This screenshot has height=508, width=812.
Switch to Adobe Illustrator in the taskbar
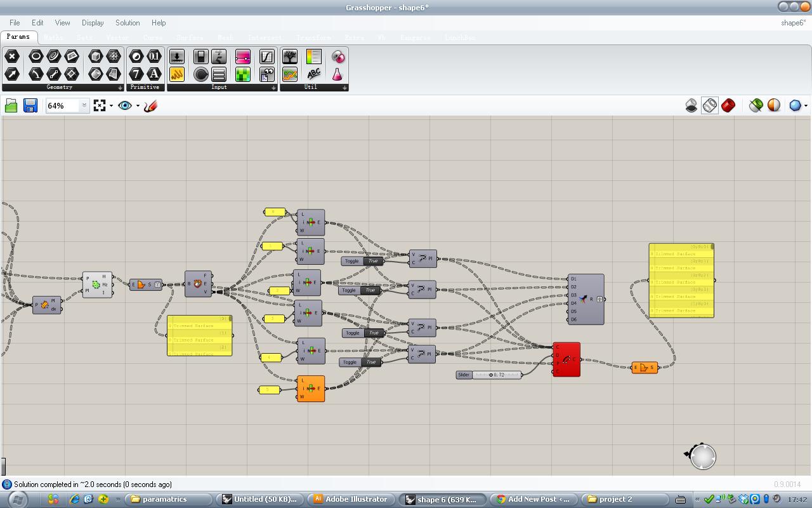pos(351,499)
